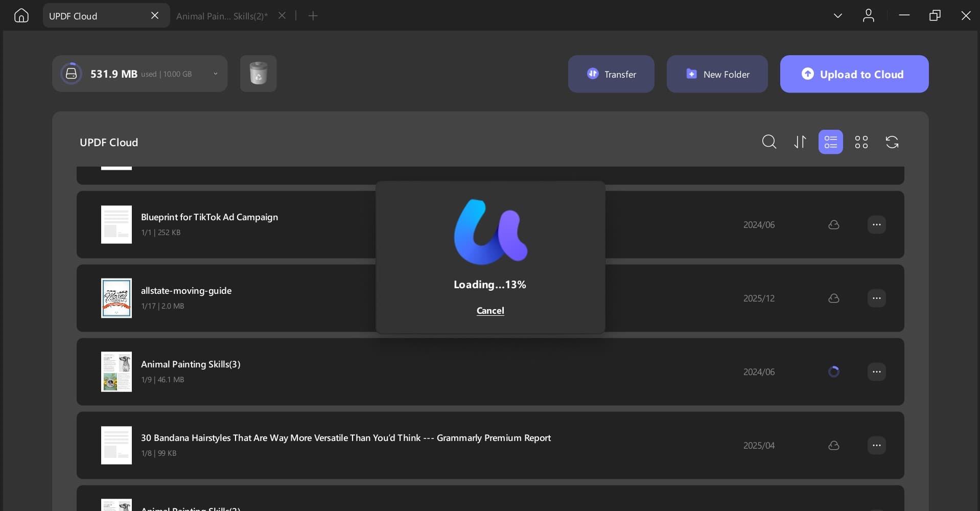This screenshot has width=980, height=511.
Task: Open the allstate-moving-guide thumbnail
Action: point(116,298)
